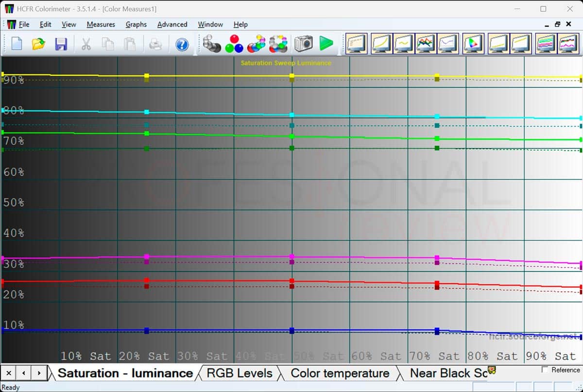Click the Saturation Sweep Luminance chart title
The height and width of the screenshot is (392, 583).
(286, 63)
